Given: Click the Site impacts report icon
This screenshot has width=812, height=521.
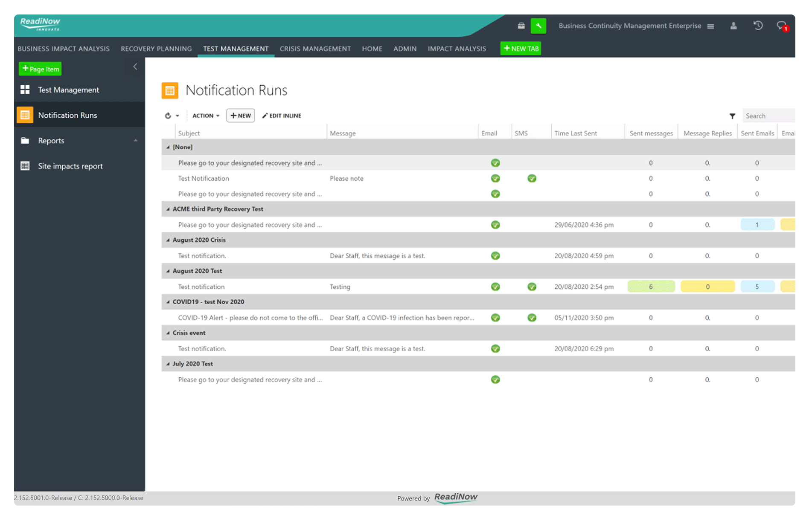Looking at the screenshot, I should pyautogui.click(x=25, y=166).
